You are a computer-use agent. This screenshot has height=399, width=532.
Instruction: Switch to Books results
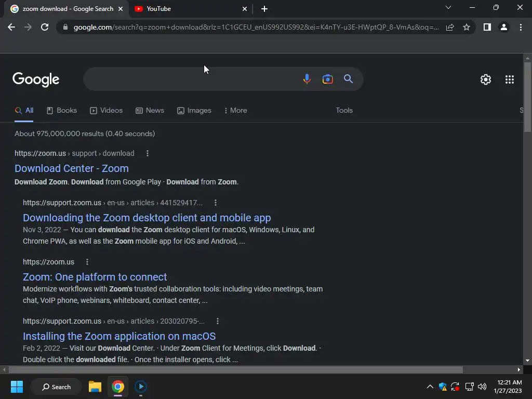pos(62,111)
